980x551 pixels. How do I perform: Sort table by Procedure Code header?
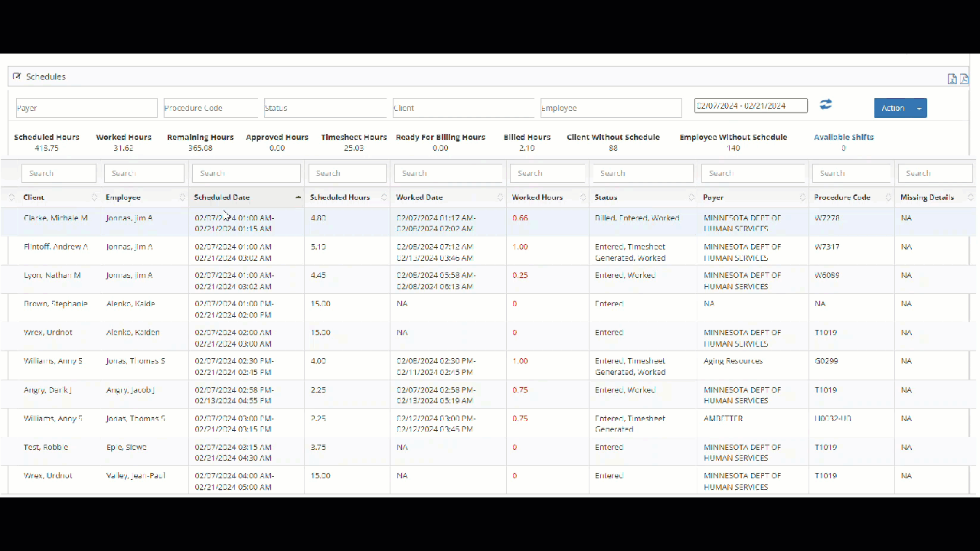tap(841, 197)
